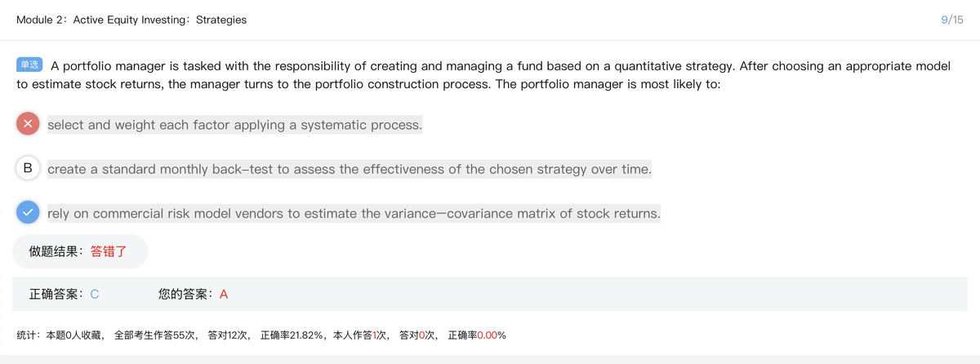Screen dimensions: 980x364
Task: Select the option B radio circle
Action: point(28,169)
